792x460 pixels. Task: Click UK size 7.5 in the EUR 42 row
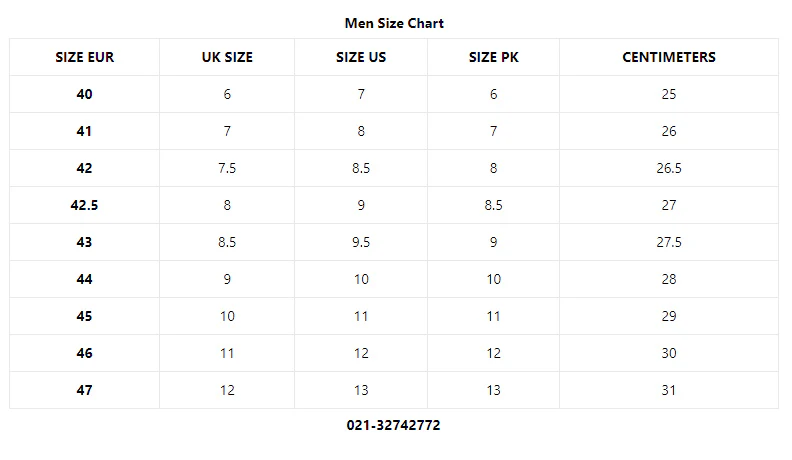click(227, 168)
